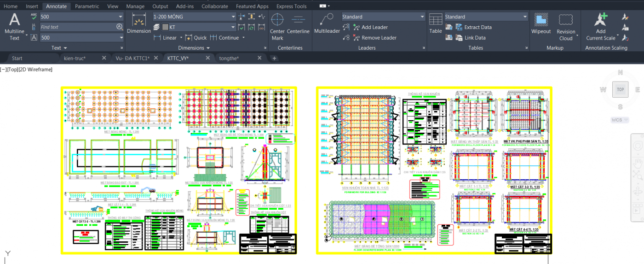Image resolution: width=644 pixels, height=264 pixels.
Task: Open the kien-truc drawing tab
Action: coord(75,58)
